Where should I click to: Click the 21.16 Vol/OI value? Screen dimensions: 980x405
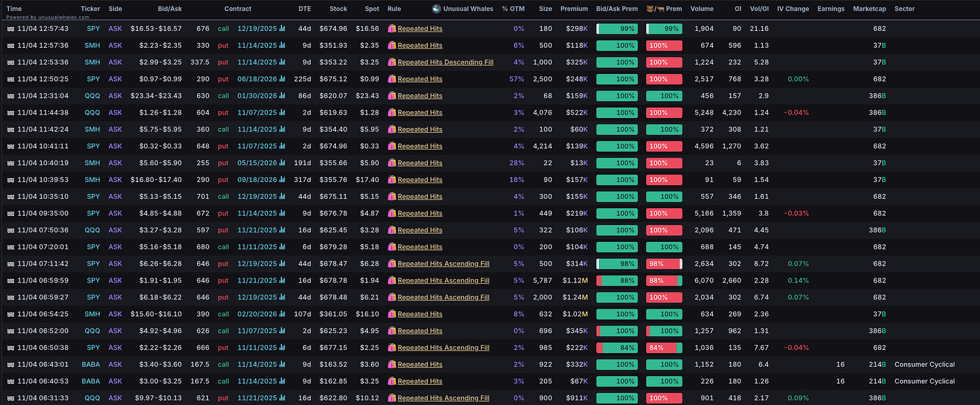758,29
